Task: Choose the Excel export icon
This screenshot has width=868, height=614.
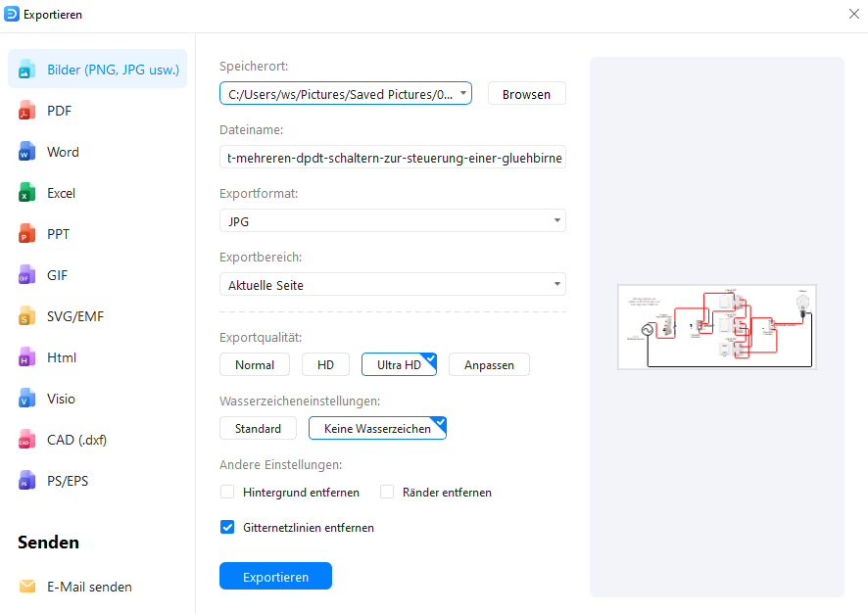Action: 27,194
